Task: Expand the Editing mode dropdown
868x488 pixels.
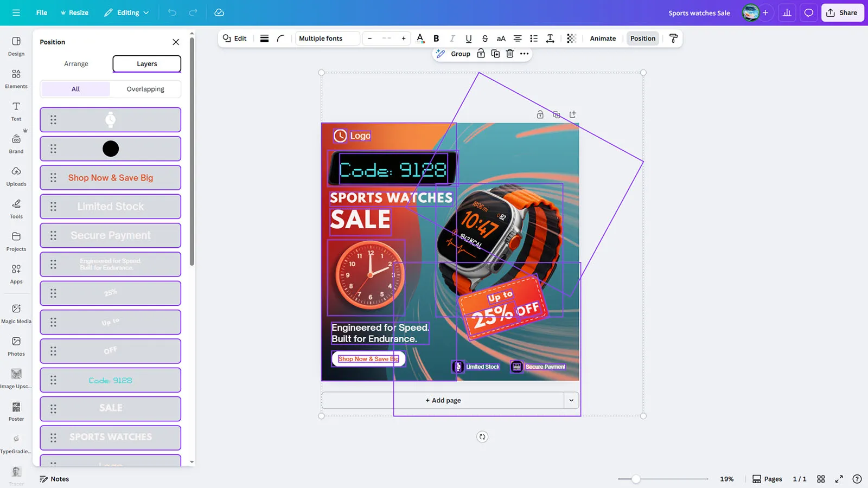Action: (x=126, y=12)
